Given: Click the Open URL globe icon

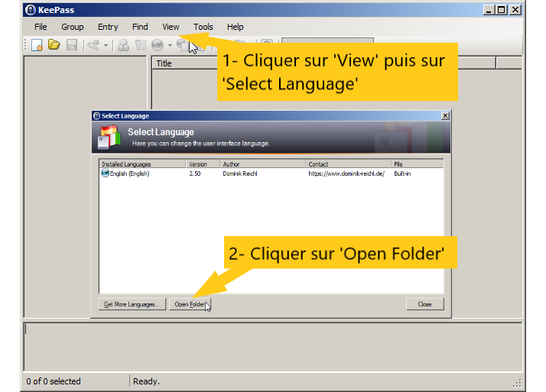Looking at the screenshot, I should pyautogui.click(x=158, y=45).
